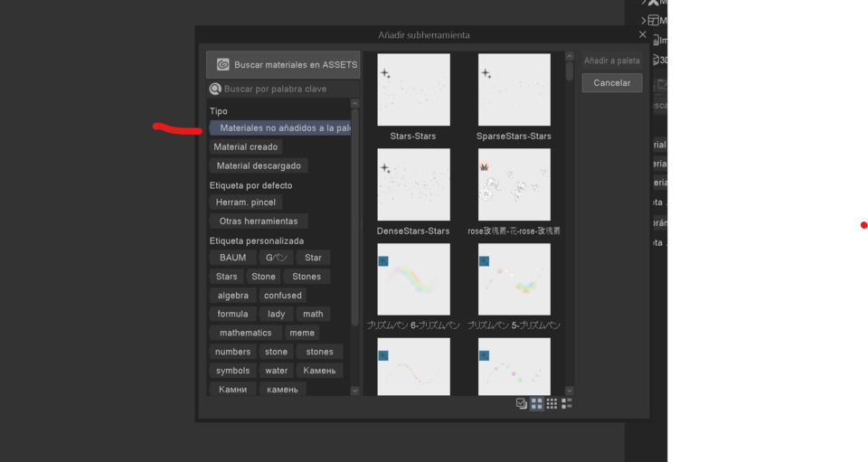Toggle the Star tag
This screenshot has height=462, width=868.
(x=313, y=258)
